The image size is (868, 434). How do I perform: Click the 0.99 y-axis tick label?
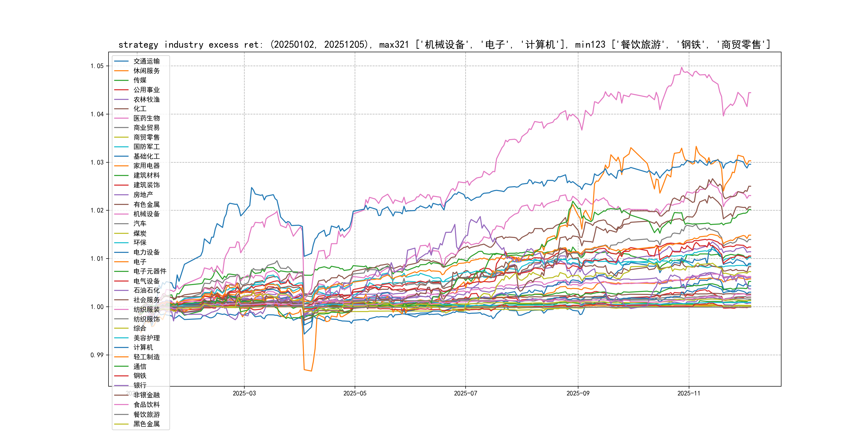[x=97, y=355]
